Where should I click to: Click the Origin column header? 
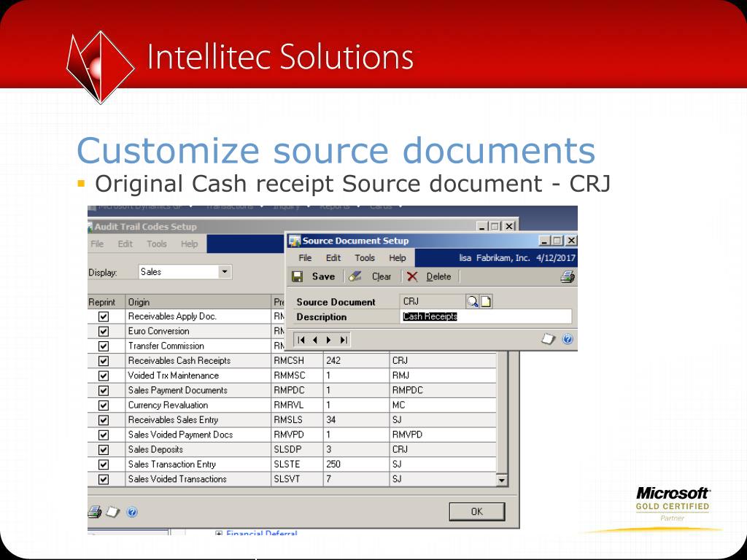pyautogui.click(x=198, y=302)
